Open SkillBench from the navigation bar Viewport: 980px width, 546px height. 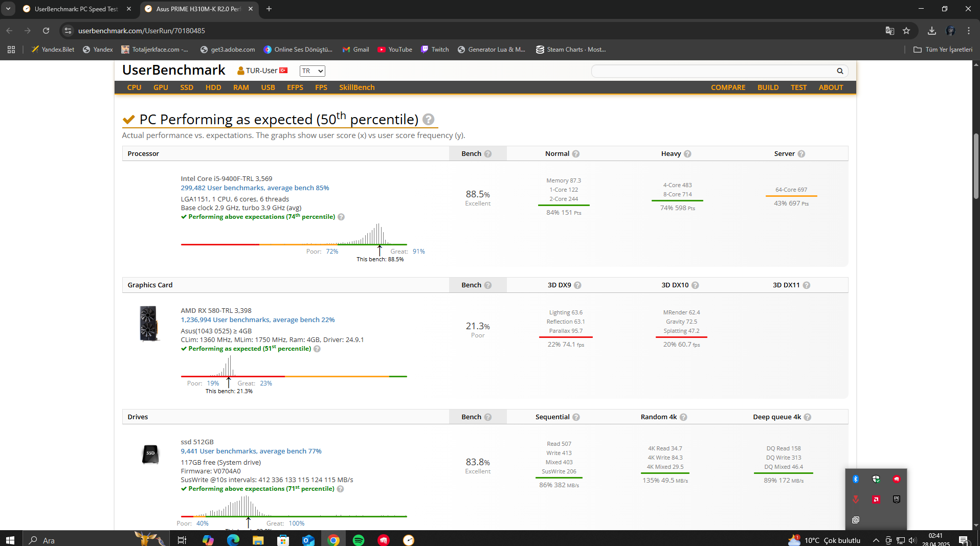coord(357,87)
